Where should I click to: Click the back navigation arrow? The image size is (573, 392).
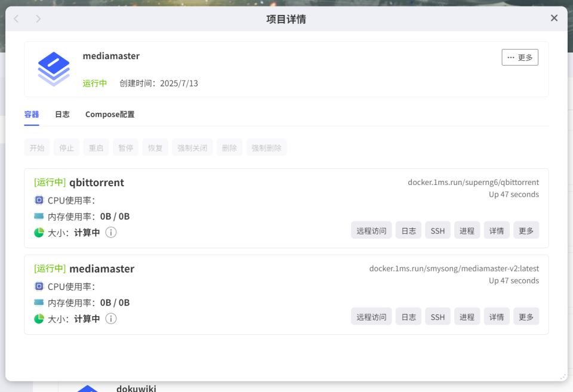[x=16, y=18]
